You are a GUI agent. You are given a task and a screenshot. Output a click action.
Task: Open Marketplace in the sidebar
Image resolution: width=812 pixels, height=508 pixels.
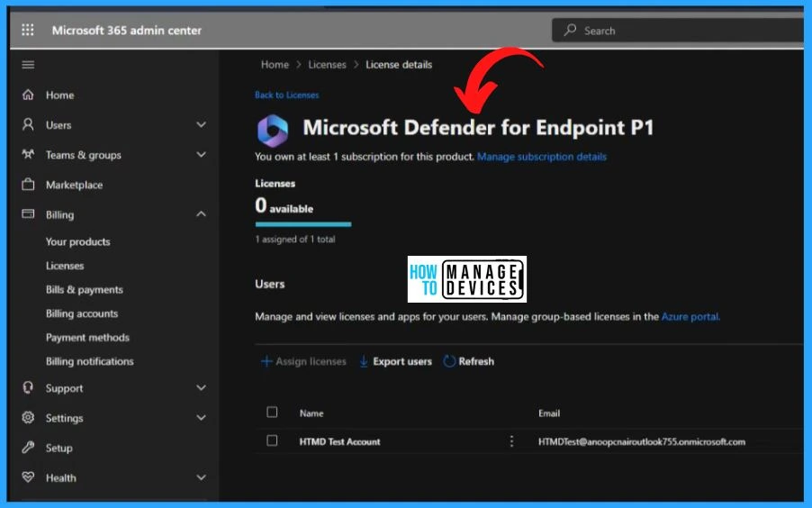[x=74, y=185]
